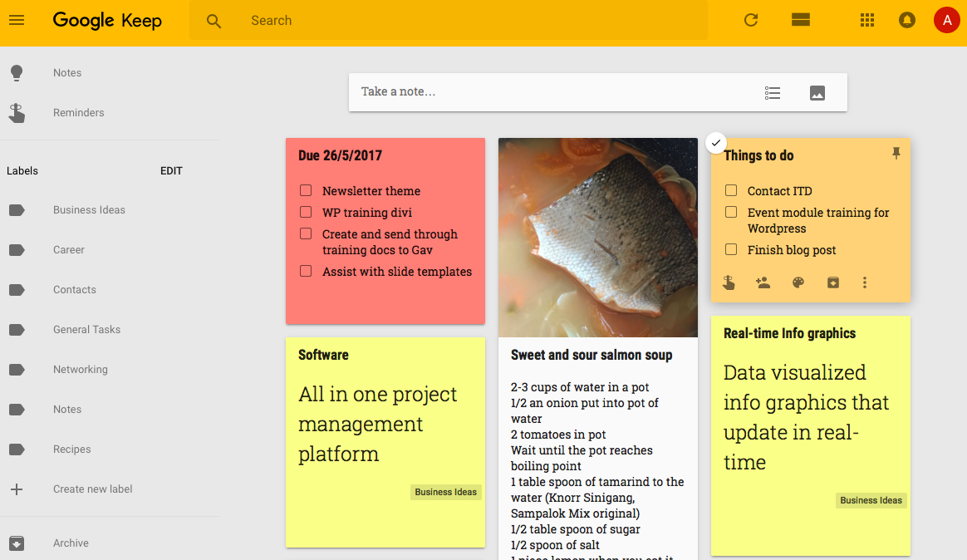
Task: Click the Business Ideas label tag icon
Action: click(17, 210)
